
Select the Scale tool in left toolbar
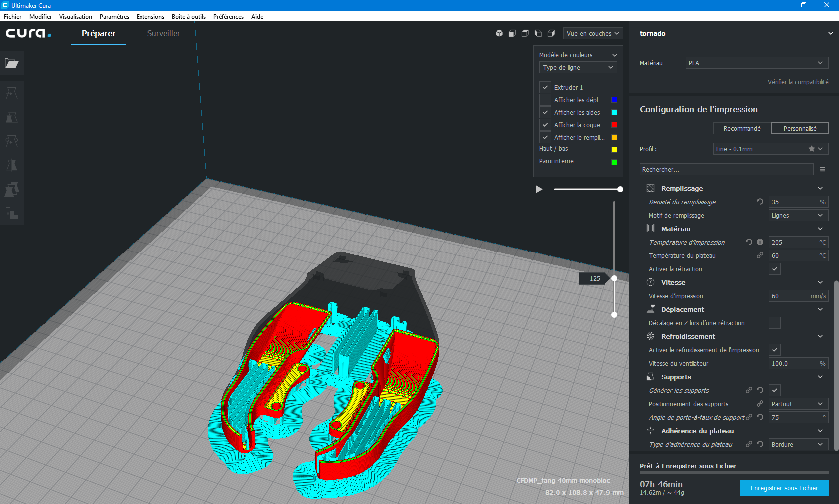pyautogui.click(x=12, y=117)
